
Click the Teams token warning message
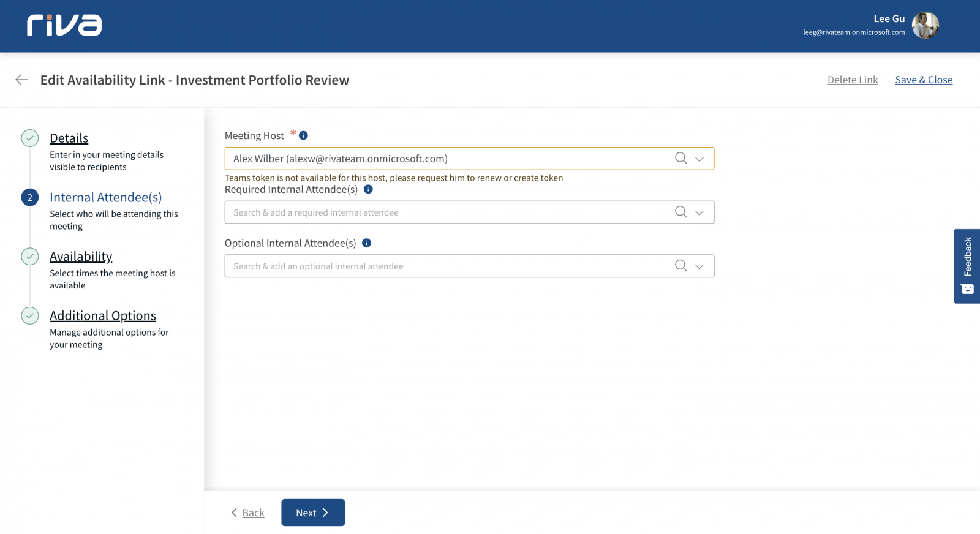394,178
